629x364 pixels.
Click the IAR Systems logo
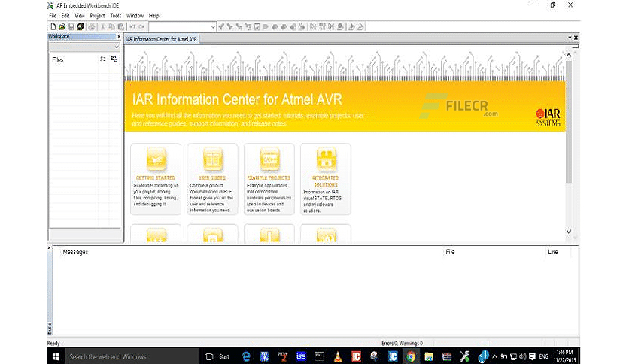(548, 117)
